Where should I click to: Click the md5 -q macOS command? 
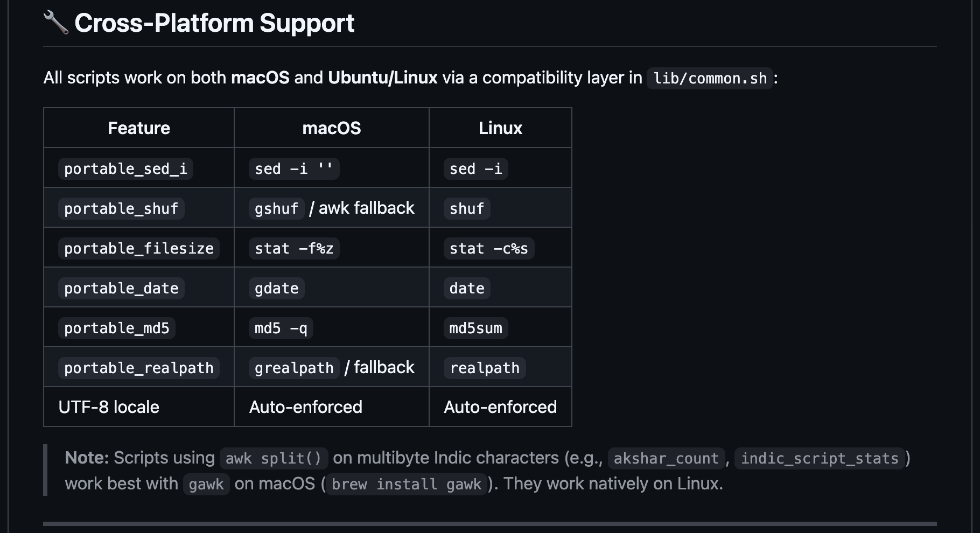point(281,328)
